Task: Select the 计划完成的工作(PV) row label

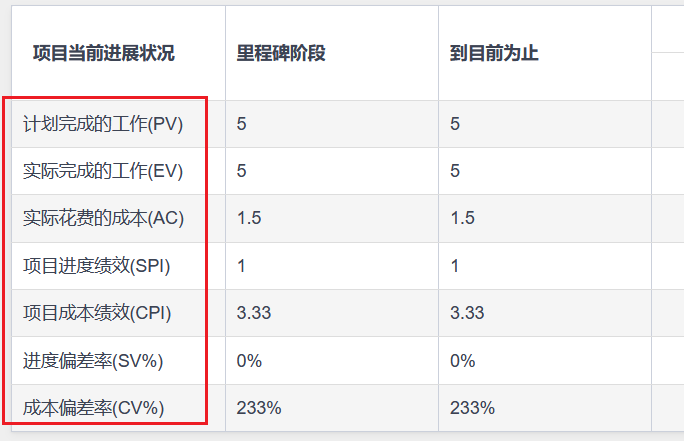Action: click(103, 124)
